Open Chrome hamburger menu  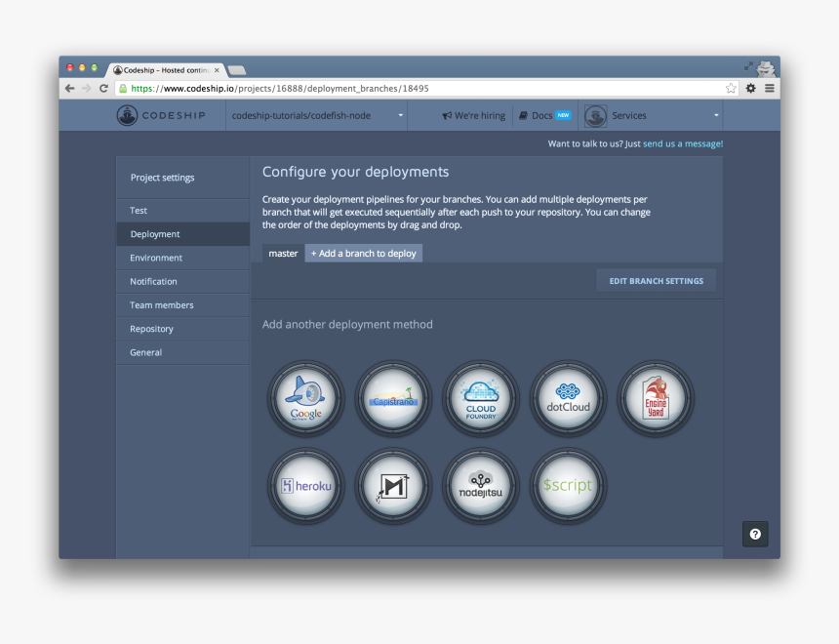tap(770, 89)
